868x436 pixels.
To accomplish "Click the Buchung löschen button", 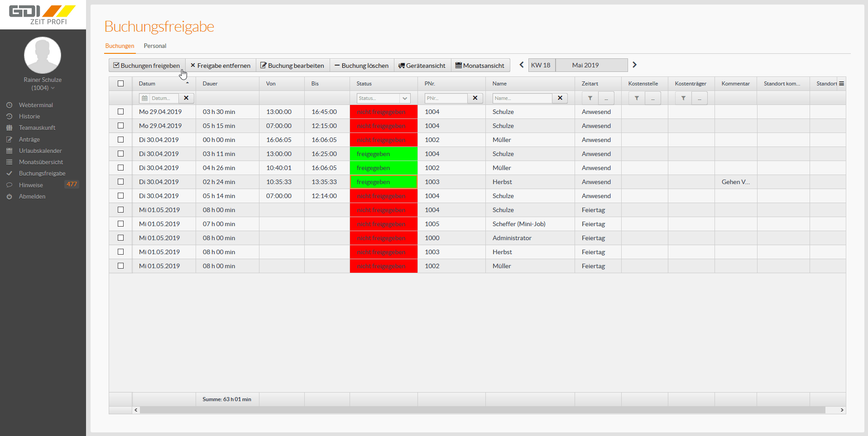I will tap(362, 66).
